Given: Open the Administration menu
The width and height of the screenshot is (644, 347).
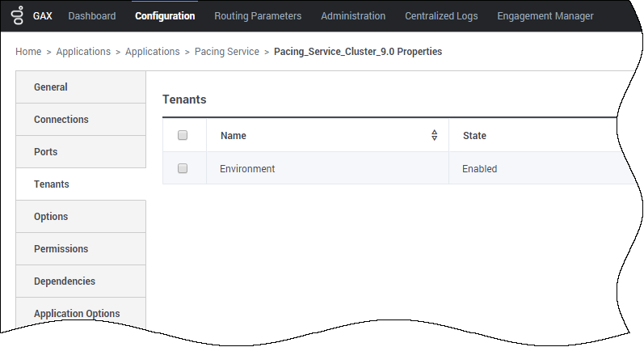Looking at the screenshot, I should [x=353, y=16].
